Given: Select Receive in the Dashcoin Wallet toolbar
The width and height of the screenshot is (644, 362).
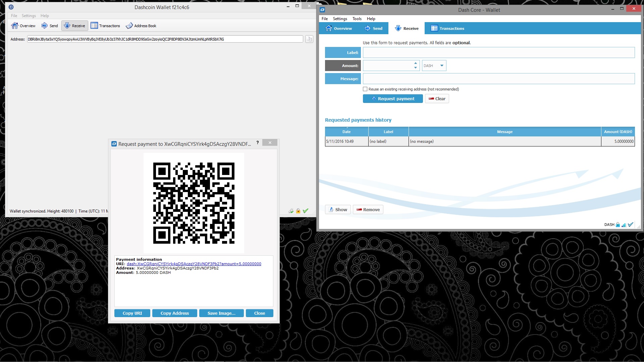Looking at the screenshot, I should point(75,26).
